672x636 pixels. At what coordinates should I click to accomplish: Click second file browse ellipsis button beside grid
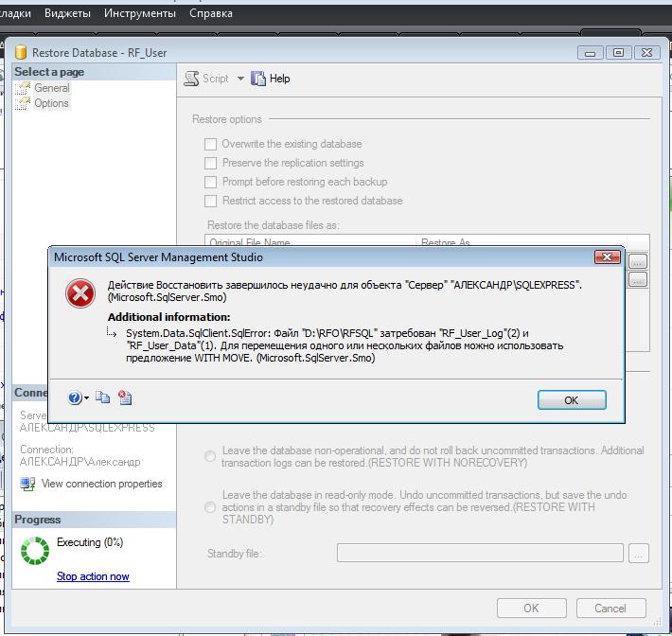coord(638,279)
